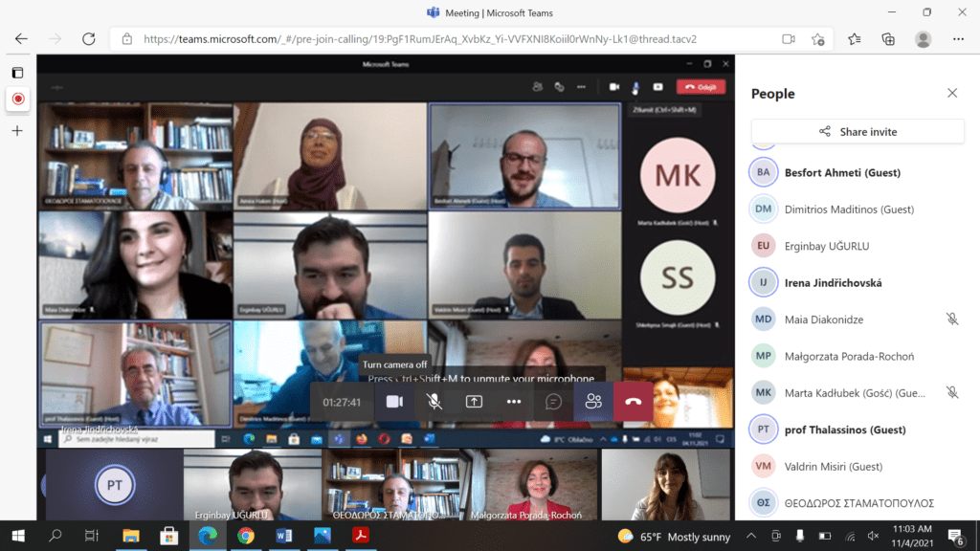
Task: Open Google Chrome from taskbar
Action: (246, 536)
